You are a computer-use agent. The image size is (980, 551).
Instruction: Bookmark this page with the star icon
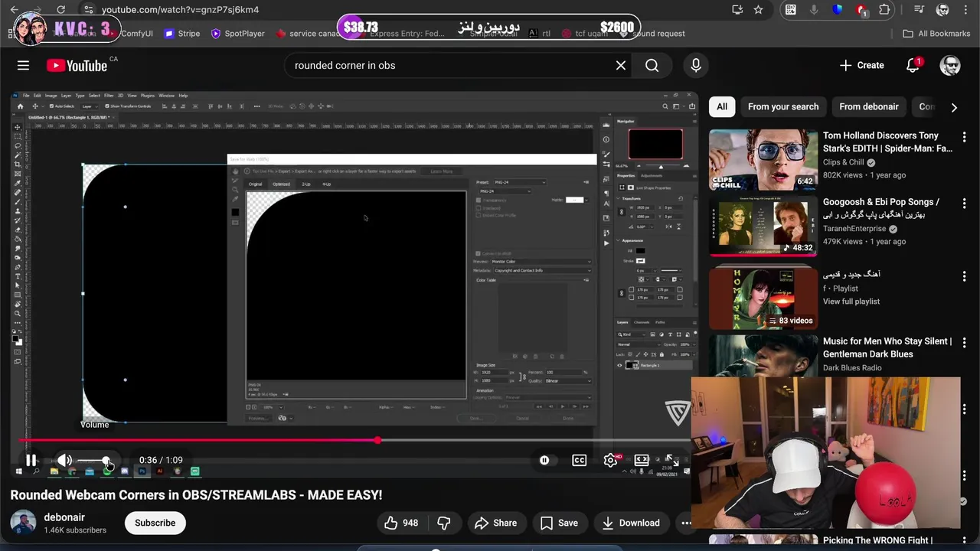(x=758, y=10)
